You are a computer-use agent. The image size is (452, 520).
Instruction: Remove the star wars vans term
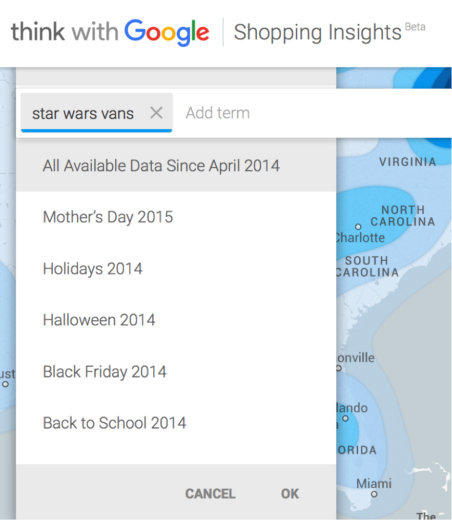[x=156, y=113]
